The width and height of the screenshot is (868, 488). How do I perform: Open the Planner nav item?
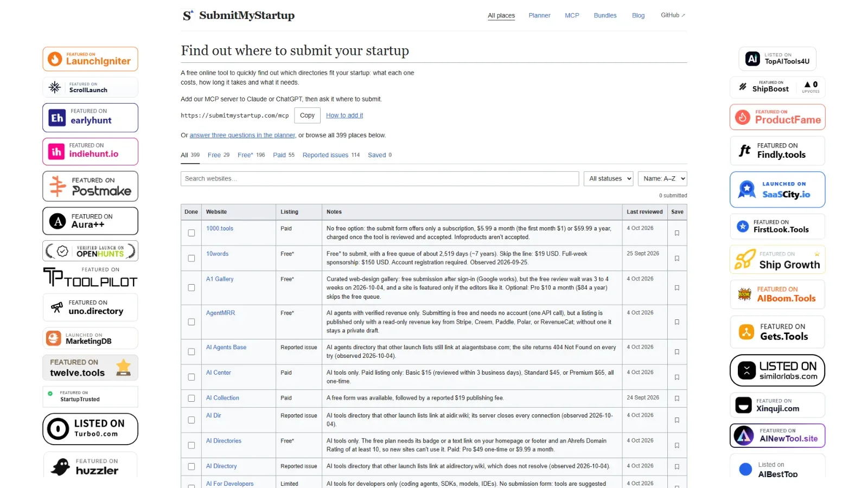(539, 16)
